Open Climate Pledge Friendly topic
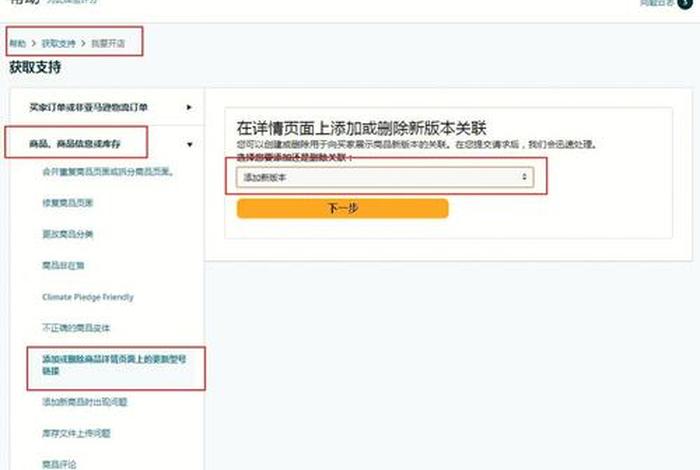The image size is (700, 470). [x=88, y=297]
